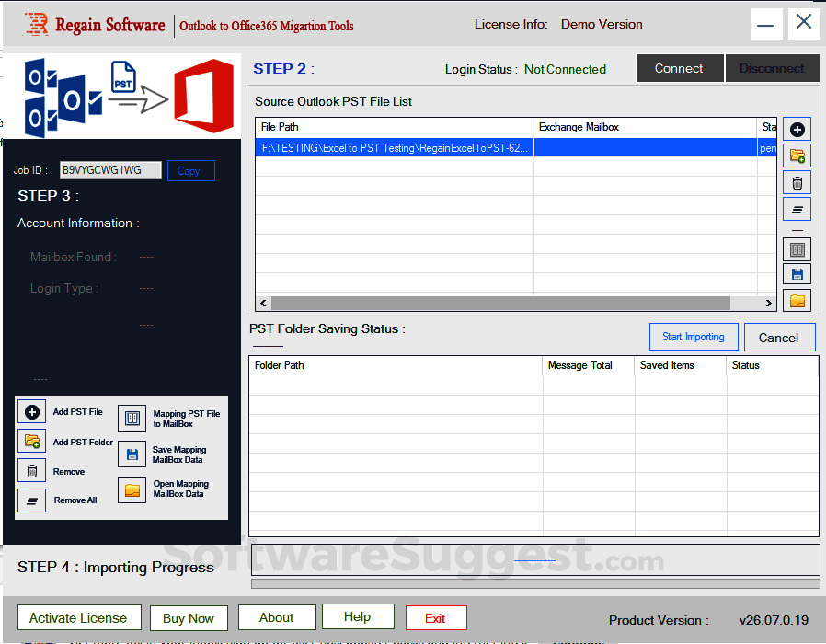This screenshot has height=644, width=826.
Task: Select the Remove All icon in legend panel
Action: point(31,500)
